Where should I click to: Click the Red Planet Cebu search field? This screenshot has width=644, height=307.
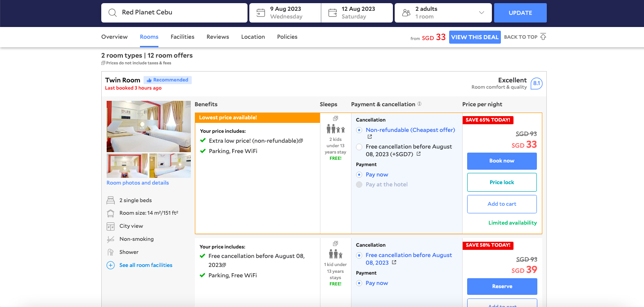tap(174, 13)
